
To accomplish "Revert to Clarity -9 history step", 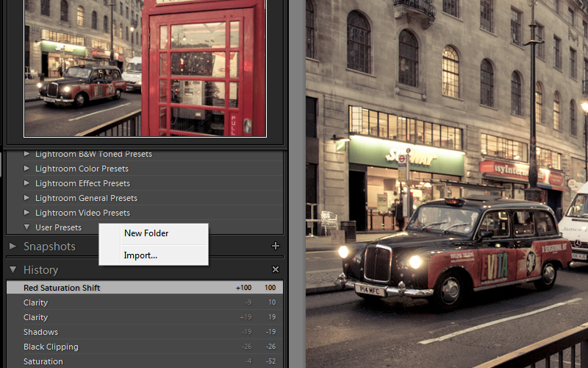I will click(x=35, y=302).
